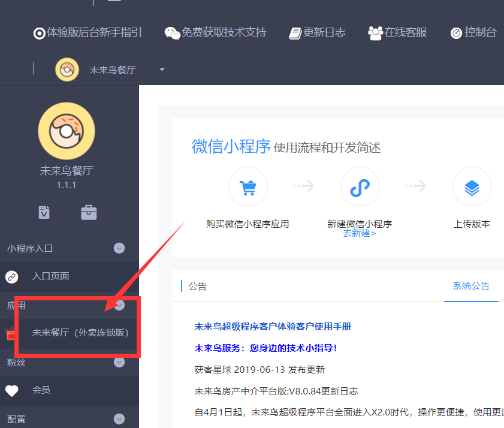Click the 自4月1日起 X2.0 announcement line
504x428 pixels.
[x=349, y=412]
